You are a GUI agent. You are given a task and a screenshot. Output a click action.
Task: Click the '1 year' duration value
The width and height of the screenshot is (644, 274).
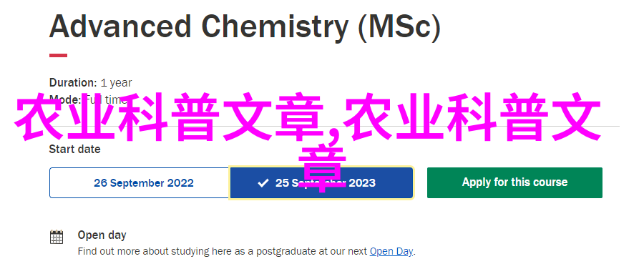[x=116, y=82]
